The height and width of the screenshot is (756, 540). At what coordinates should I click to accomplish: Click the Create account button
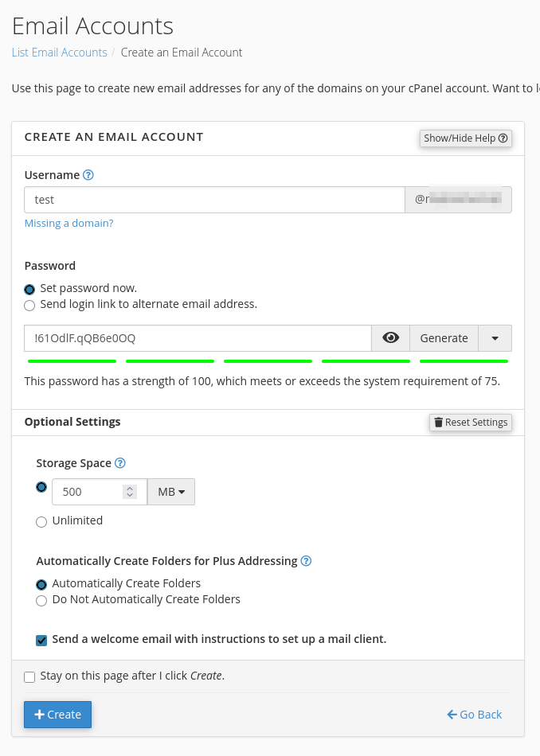pos(57,715)
